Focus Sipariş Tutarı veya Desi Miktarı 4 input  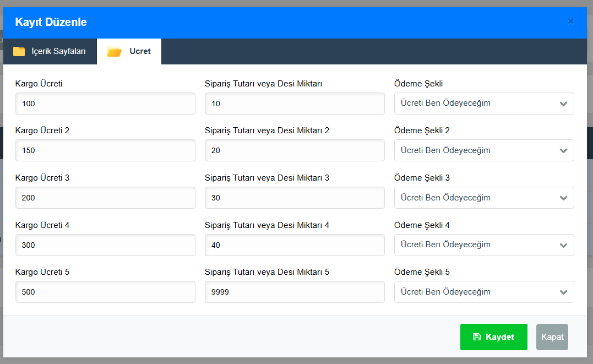[x=295, y=245]
